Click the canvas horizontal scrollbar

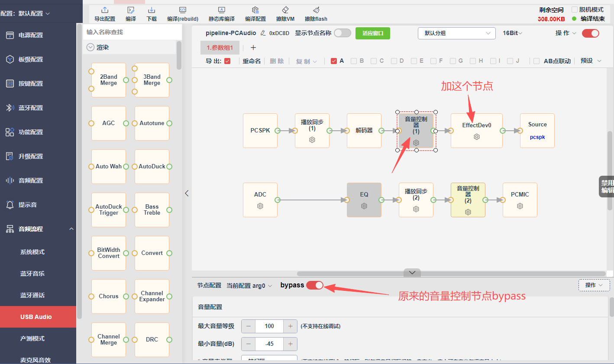point(451,274)
